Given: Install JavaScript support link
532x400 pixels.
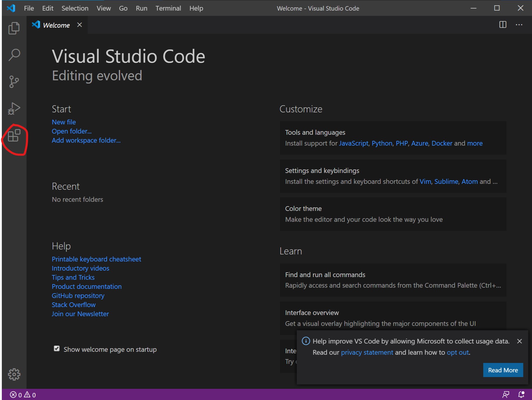Looking at the screenshot, I should click(353, 143).
